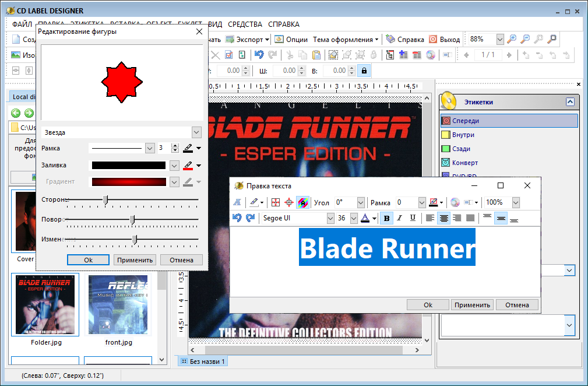Open the Заливка fill style dropdown
The height and width of the screenshot is (386, 588).
174,165
